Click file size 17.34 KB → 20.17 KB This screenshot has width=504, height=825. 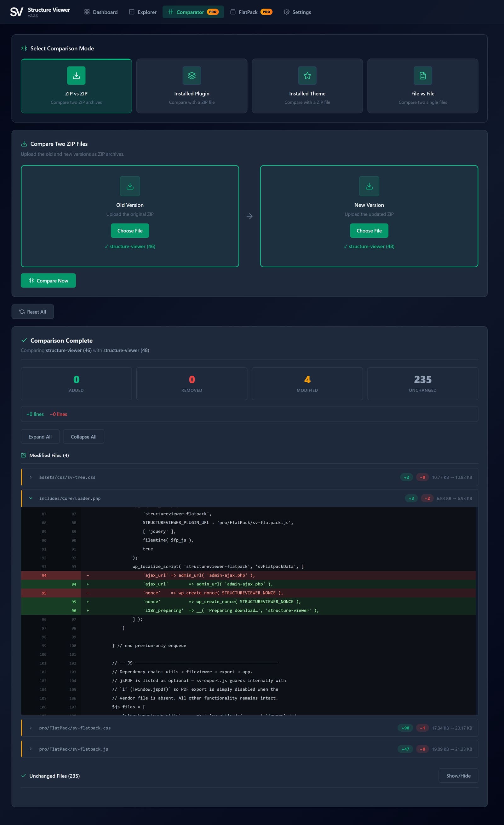point(452,728)
